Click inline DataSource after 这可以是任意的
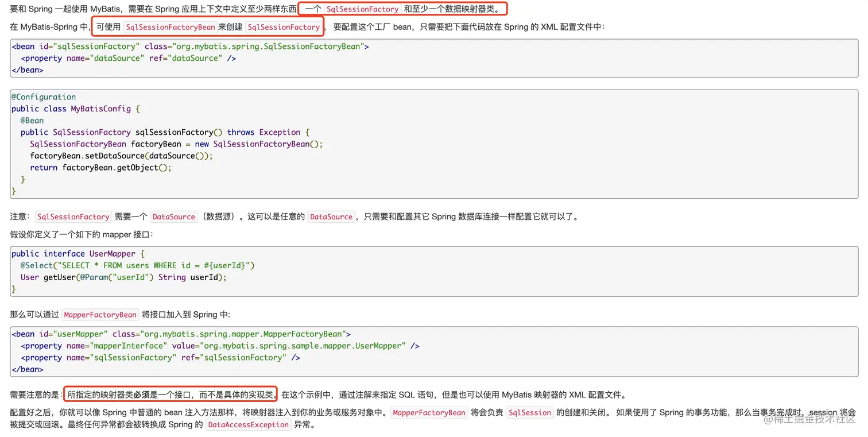 pos(331,216)
